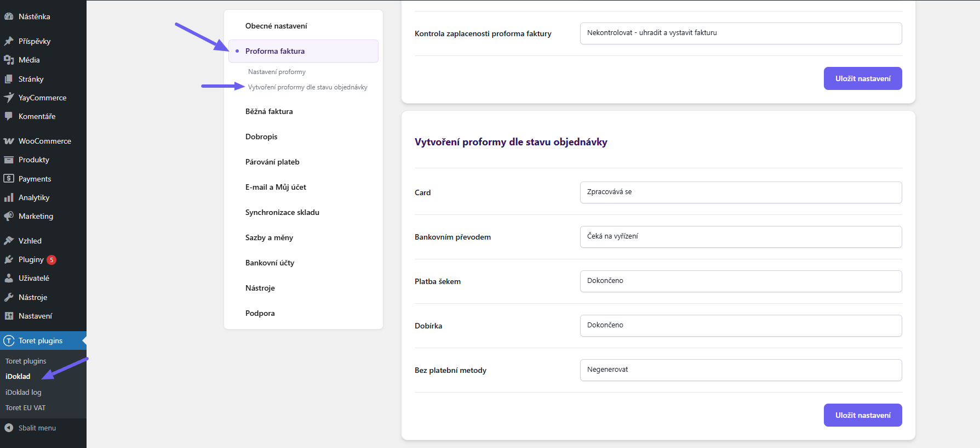Click the WooCommerce logo icon

[9, 141]
